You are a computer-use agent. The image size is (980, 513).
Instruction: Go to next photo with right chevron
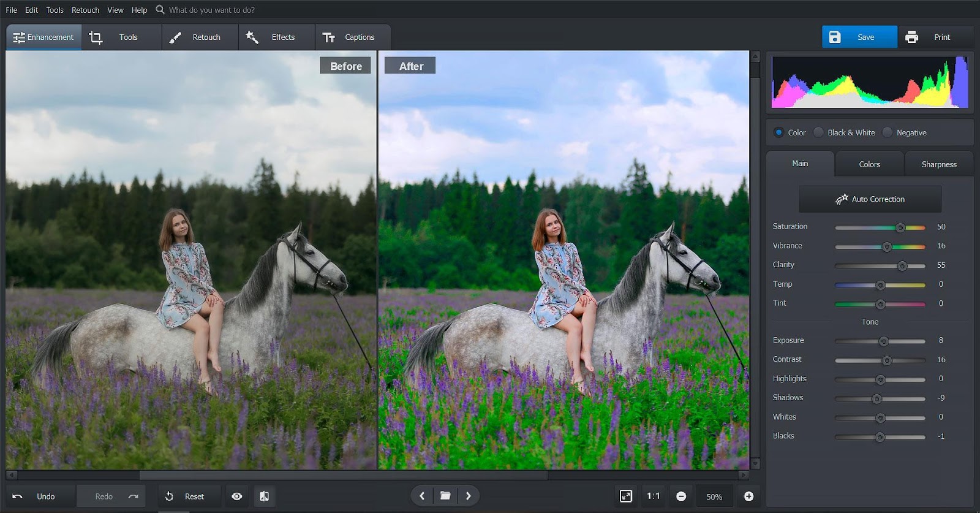469,496
